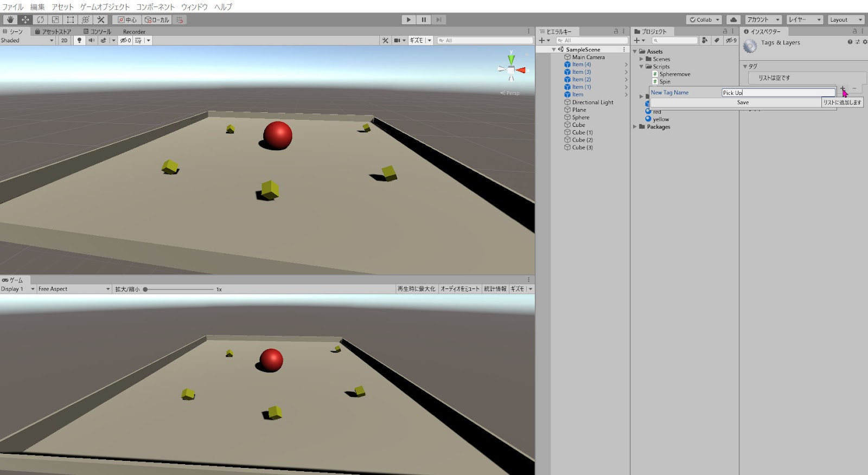The height and width of the screenshot is (475, 868).
Task: Open the ウィンドウ menu
Action: (194, 7)
